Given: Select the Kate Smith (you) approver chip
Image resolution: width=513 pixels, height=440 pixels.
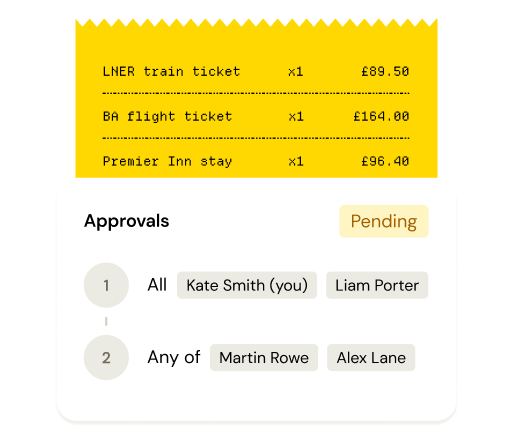Looking at the screenshot, I should tap(247, 285).
